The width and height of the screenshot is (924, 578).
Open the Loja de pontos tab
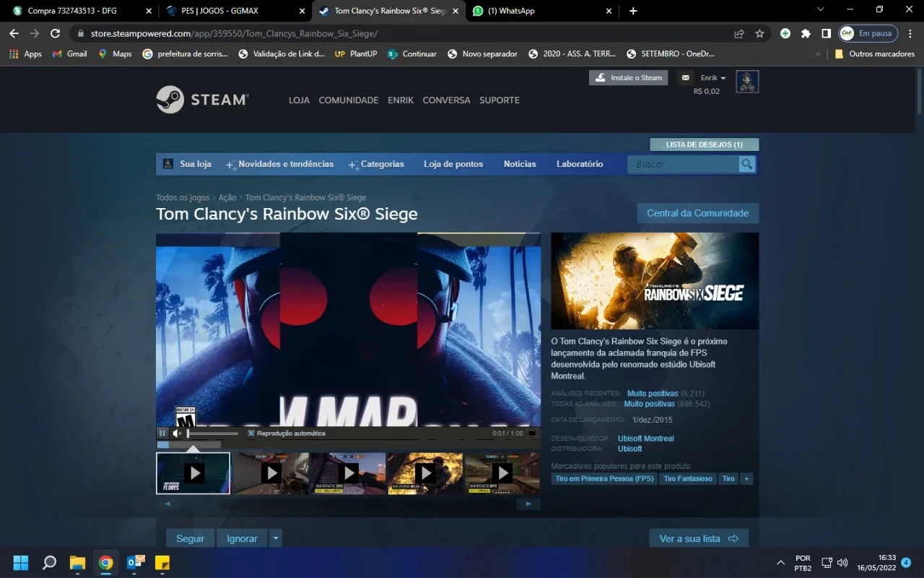[x=453, y=164]
